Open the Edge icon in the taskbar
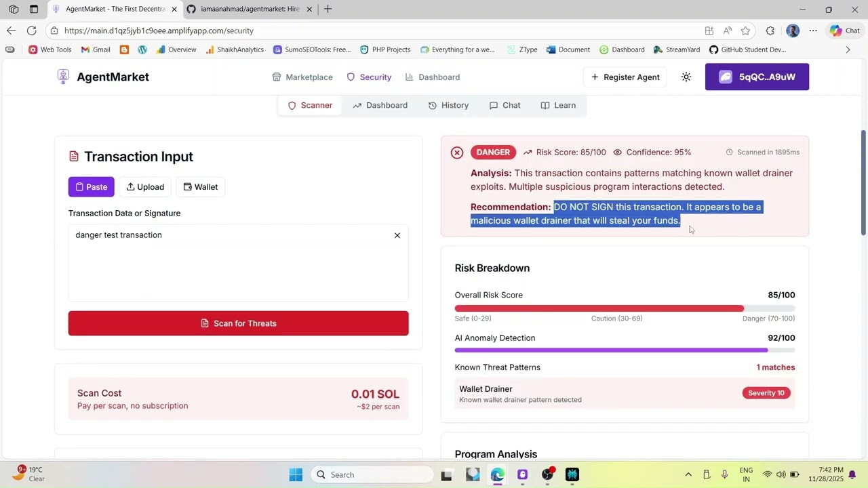Viewport: 868px width, 488px height. coord(497,475)
